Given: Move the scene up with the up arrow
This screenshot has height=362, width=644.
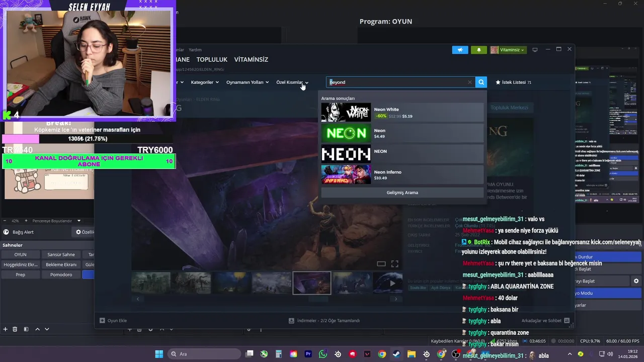Looking at the screenshot, I should pyautogui.click(x=37, y=329).
